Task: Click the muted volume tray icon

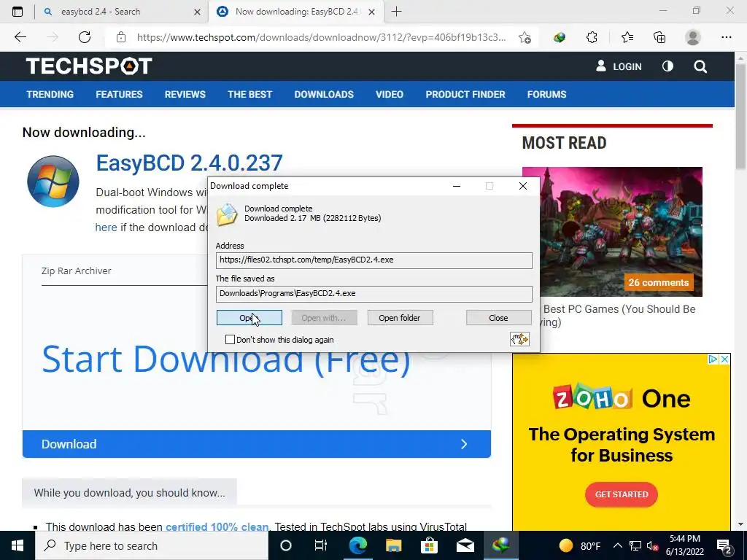Action: 652,545
